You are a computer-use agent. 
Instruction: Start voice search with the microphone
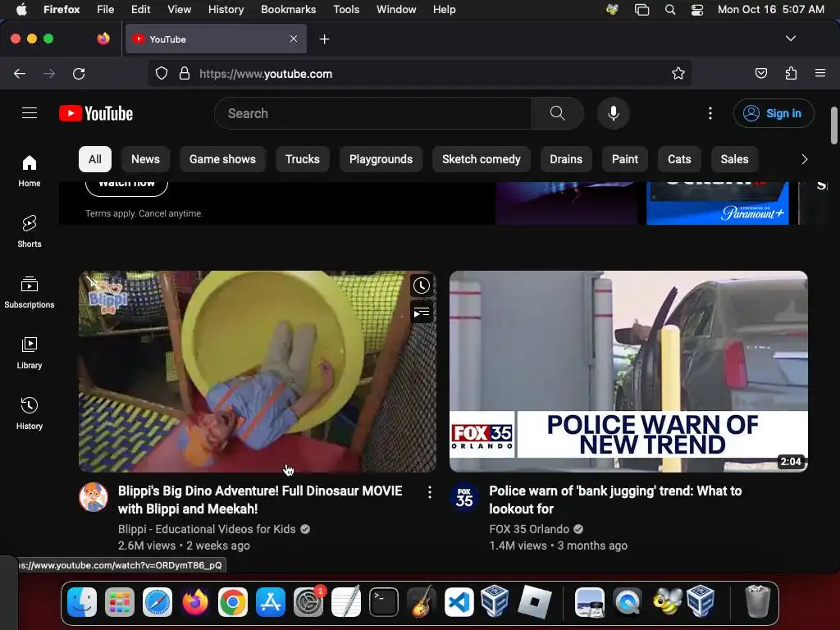[614, 113]
